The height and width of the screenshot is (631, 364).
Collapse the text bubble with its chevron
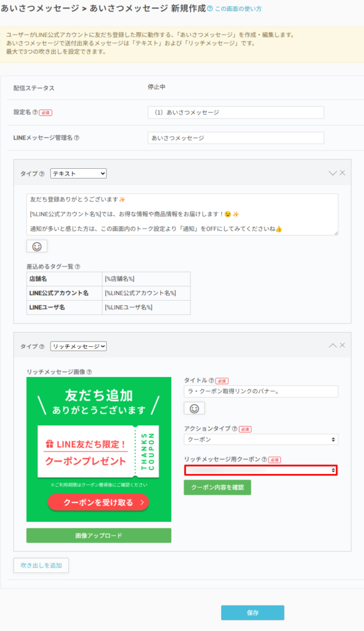click(x=333, y=173)
